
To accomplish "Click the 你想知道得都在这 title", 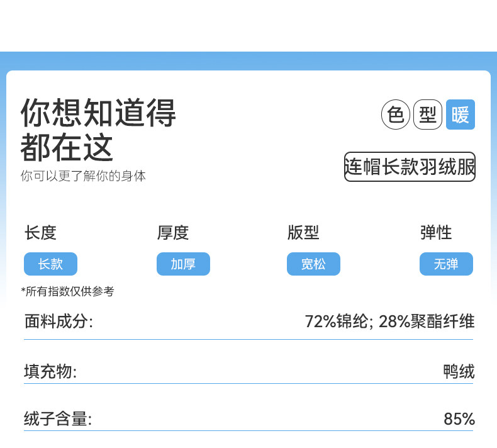I will tap(98, 130).
